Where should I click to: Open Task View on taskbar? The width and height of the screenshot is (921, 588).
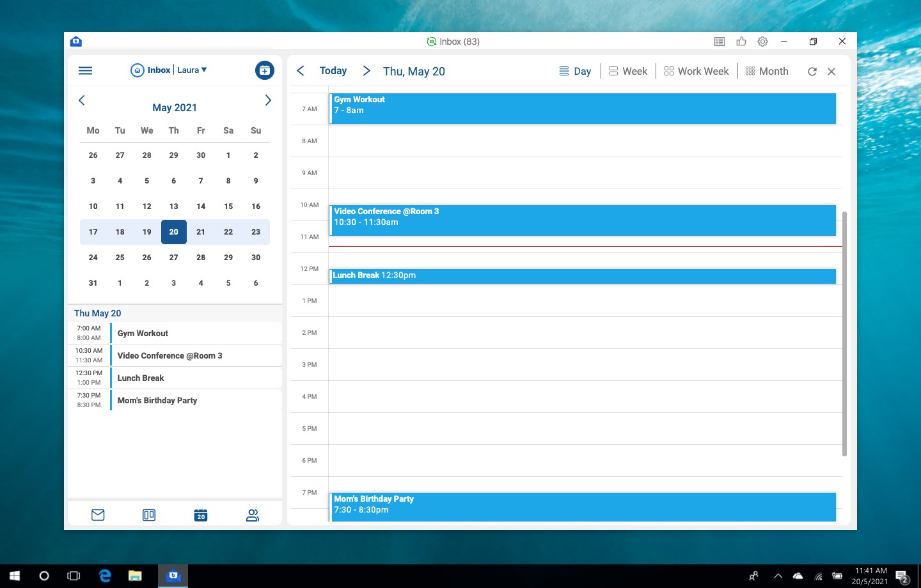tap(74, 576)
